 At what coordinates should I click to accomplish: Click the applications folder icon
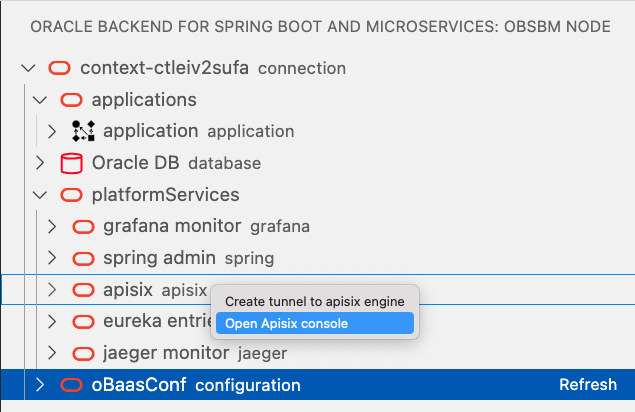[x=71, y=100]
